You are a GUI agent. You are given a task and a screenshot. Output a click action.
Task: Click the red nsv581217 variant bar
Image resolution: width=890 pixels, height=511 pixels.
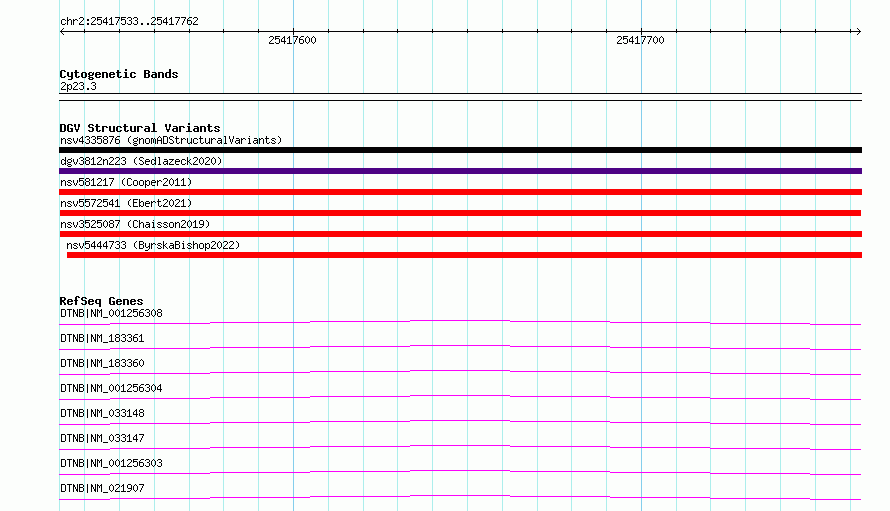click(x=460, y=192)
